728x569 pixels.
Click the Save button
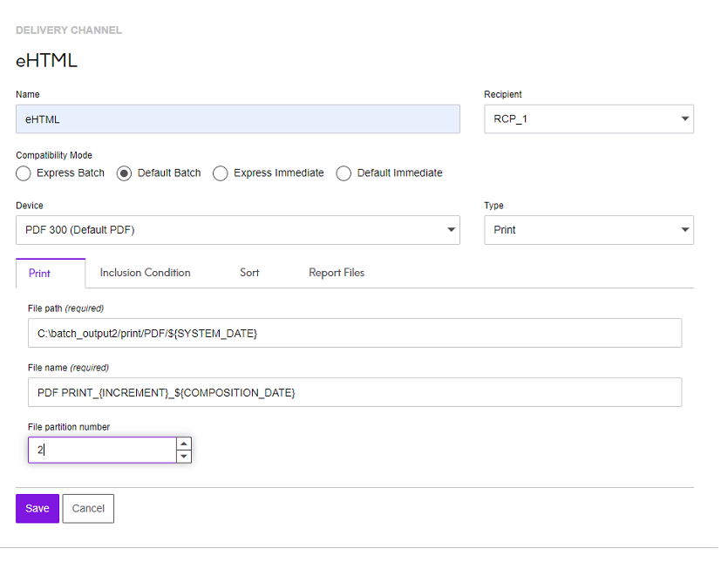(37, 509)
